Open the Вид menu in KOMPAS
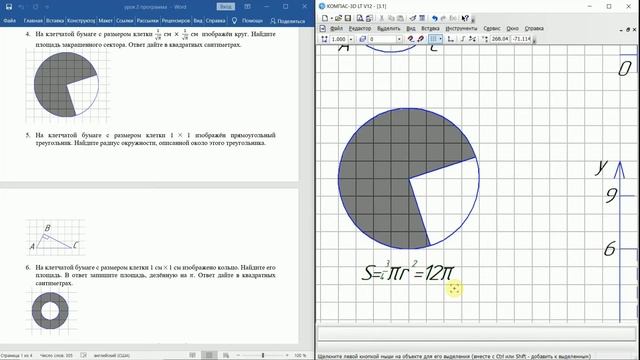This screenshot has height=360, width=640. 411,29
